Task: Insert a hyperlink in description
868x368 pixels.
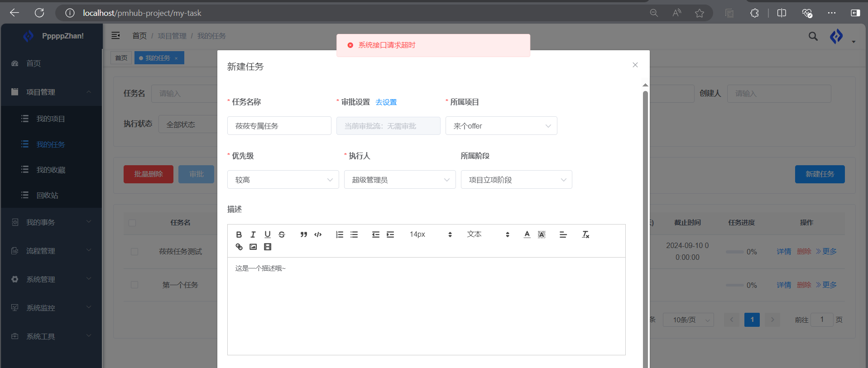Action: [x=239, y=247]
